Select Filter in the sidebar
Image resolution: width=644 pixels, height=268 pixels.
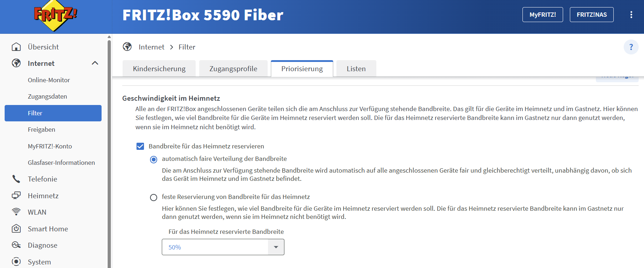(53, 113)
